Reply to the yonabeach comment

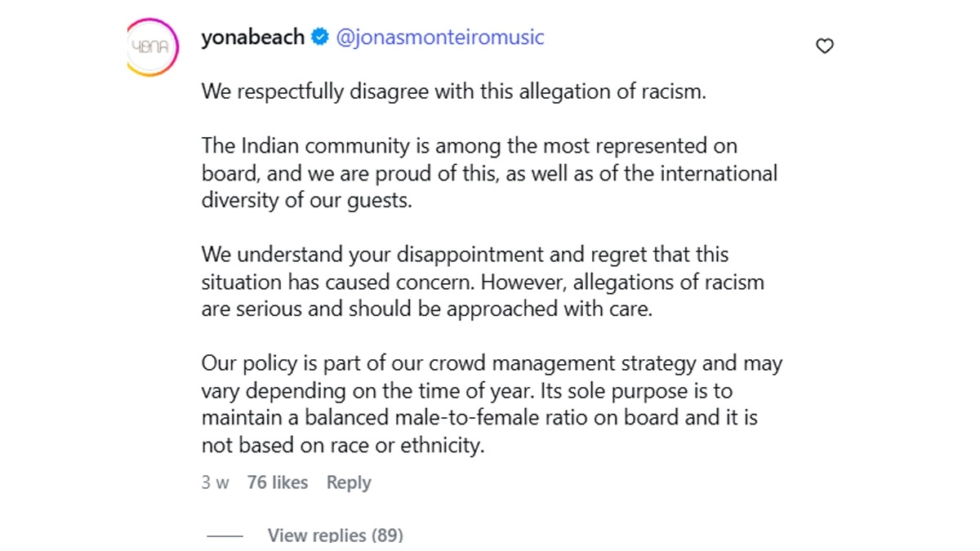coord(349,482)
